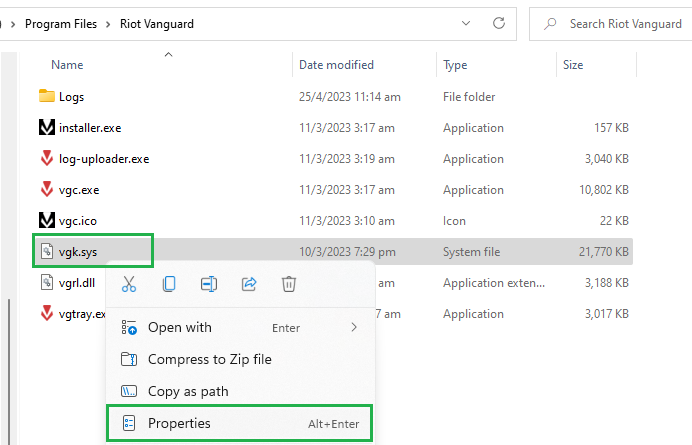Click the 3,188 KB size value
The width and height of the screenshot is (692, 445).
coord(607,283)
